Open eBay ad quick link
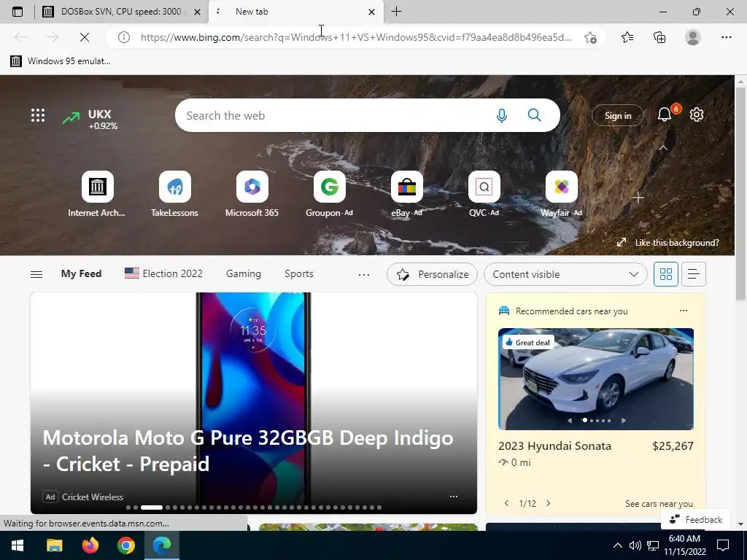This screenshot has width=747, height=560. coord(407,194)
